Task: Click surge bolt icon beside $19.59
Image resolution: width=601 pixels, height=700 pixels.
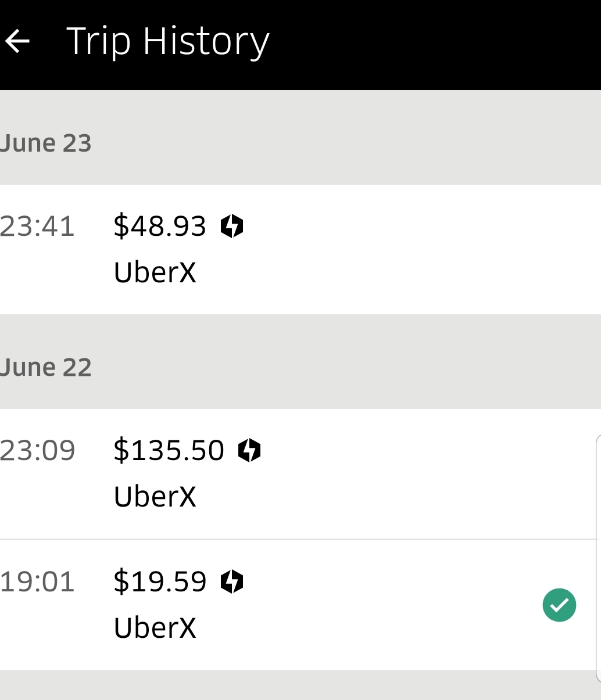Action: click(232, 581)
